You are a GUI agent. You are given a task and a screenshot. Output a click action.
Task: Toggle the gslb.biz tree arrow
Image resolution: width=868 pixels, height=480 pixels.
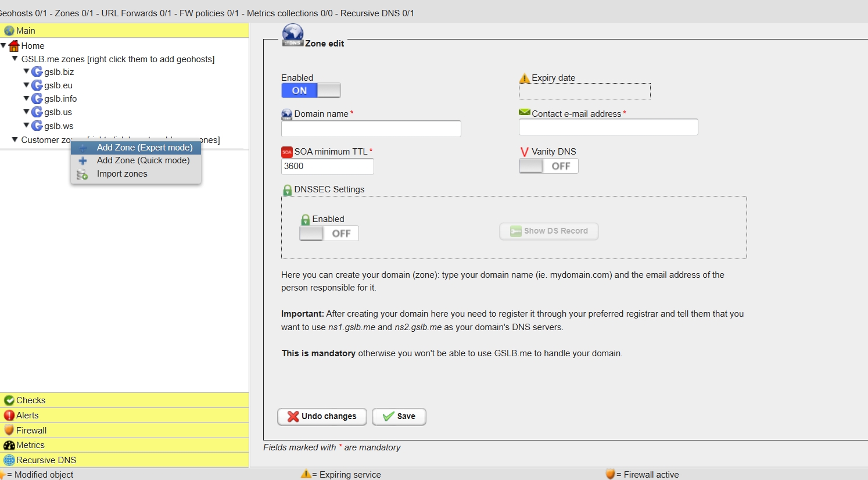[26, 71]
